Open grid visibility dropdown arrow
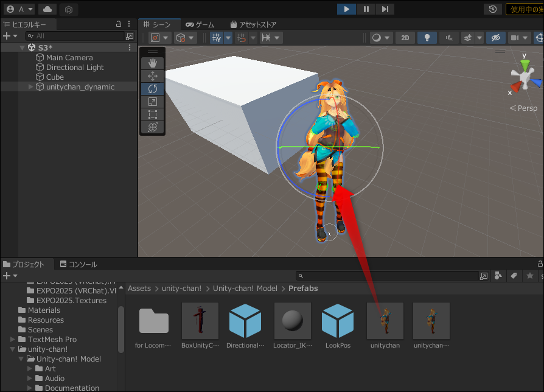 coord(228,38)
